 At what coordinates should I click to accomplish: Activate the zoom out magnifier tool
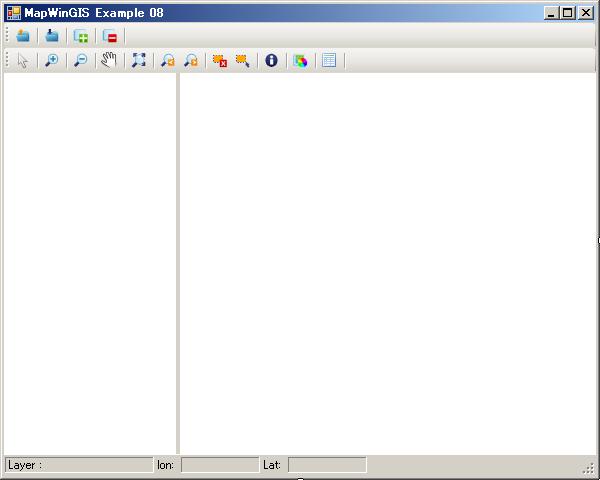(x=81, y=60)
